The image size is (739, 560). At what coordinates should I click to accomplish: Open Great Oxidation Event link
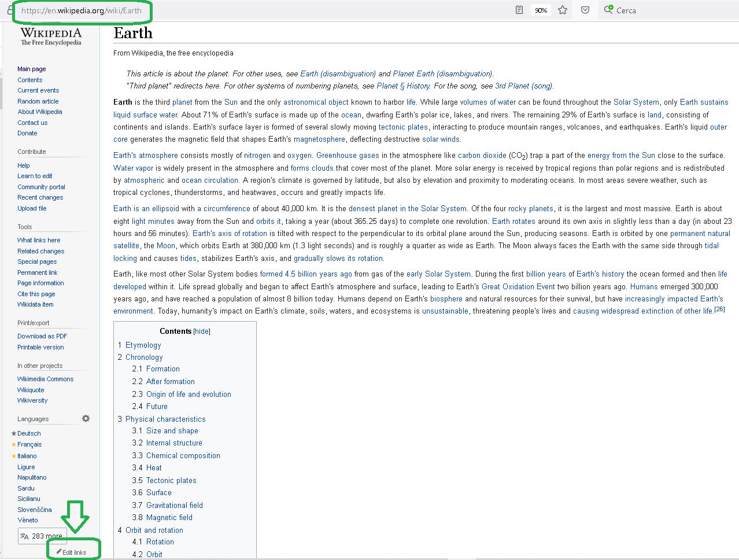click(x=518, y=286)
